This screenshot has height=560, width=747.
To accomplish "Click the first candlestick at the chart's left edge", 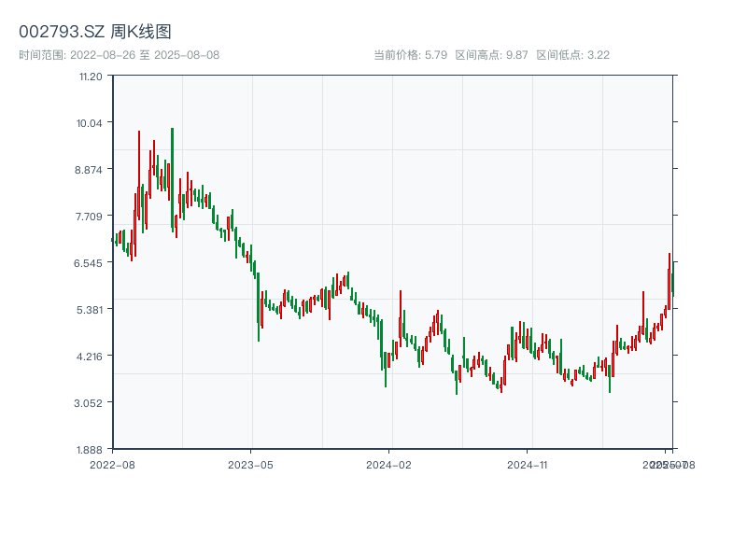I will (x=112, y=240).
